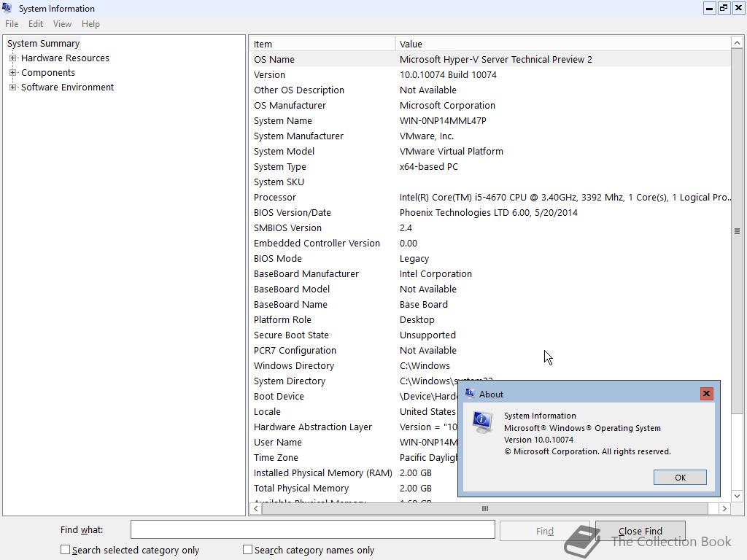This screenshot has width=747, height=560.
Task: Select the OS Manufacturer row
Action: [x=489, y=105]
